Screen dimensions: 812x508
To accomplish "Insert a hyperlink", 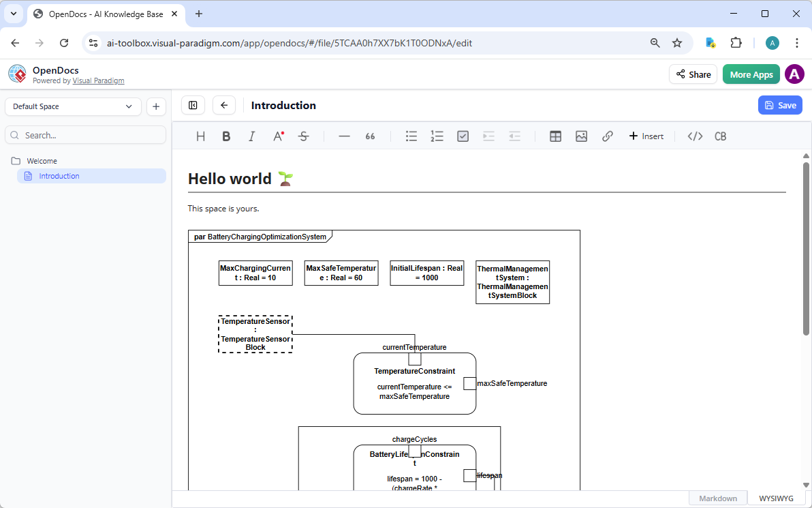I will click(x=607, y=136).
